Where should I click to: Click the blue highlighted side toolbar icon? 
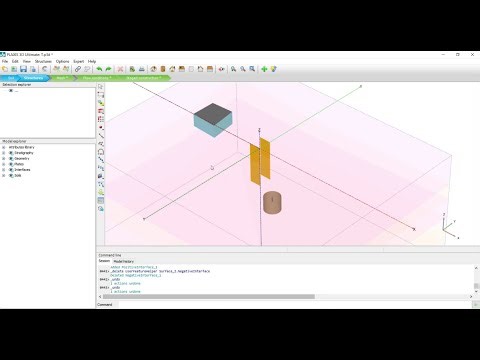pos(101,200)
